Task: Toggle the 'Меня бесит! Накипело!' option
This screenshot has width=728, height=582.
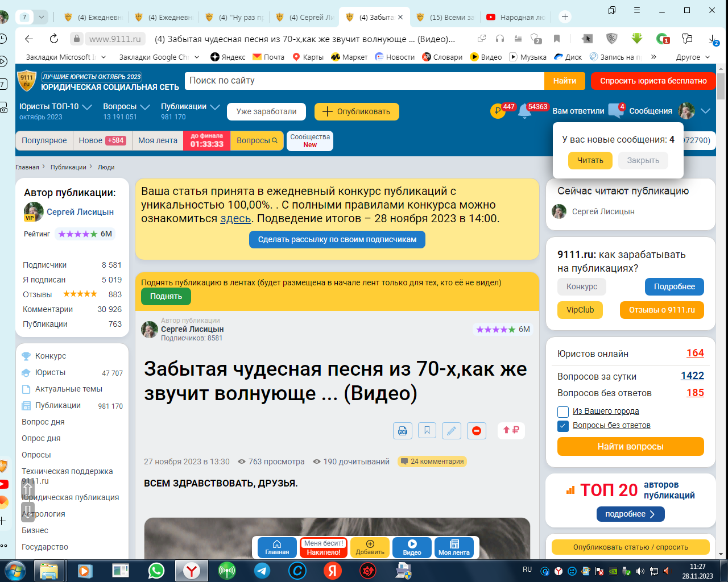Action: [x=322, y=547]
